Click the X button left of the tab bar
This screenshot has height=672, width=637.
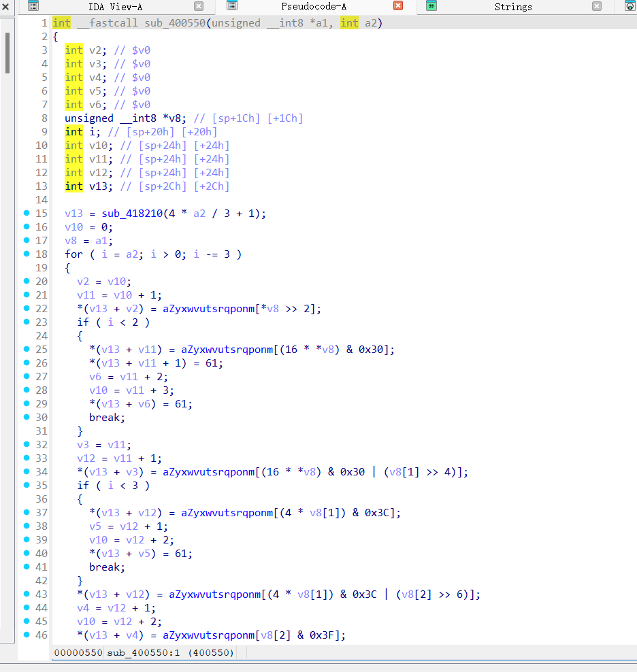tap(5, 6)
